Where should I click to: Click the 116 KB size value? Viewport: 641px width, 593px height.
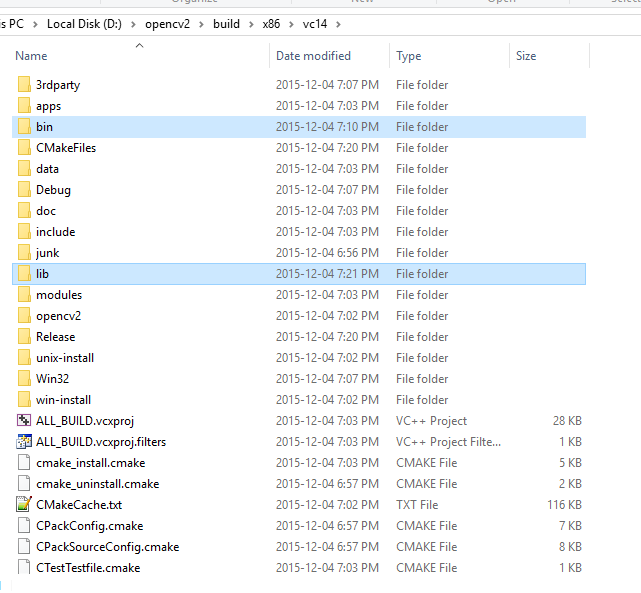tap(564, 505)
